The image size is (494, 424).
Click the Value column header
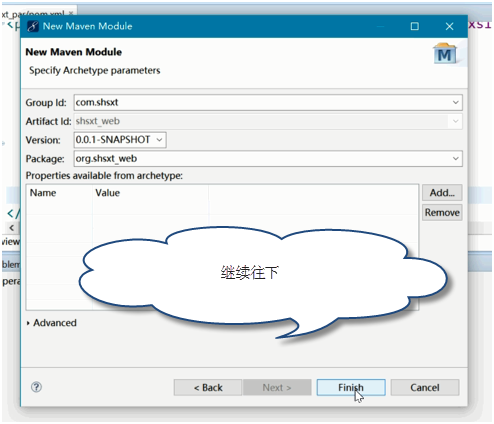pos(150,193)
